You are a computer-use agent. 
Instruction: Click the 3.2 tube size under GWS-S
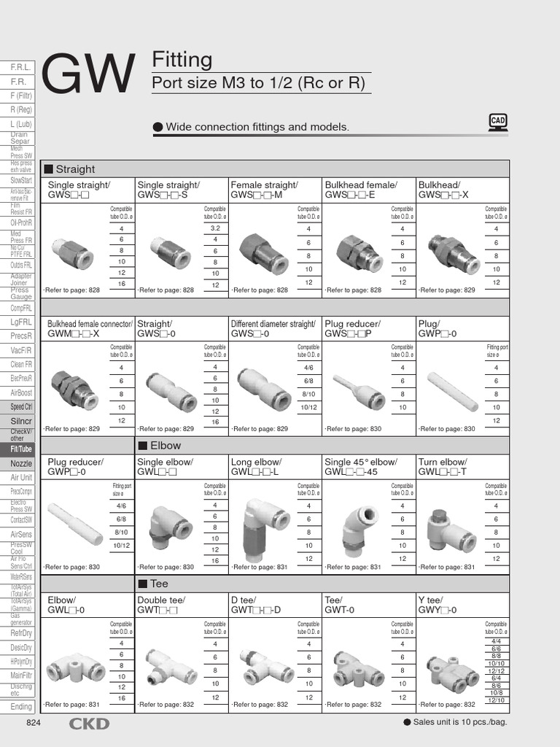tap(215, 228)
